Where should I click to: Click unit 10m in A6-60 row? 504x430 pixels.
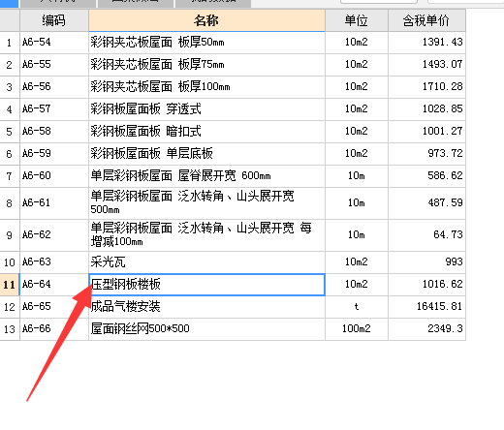pos(357,176)
